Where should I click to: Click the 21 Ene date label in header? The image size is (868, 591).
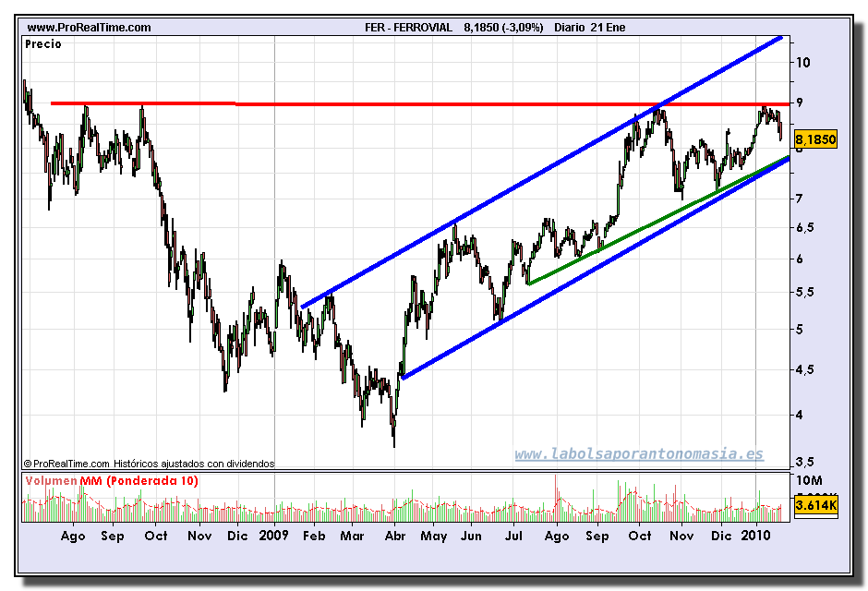point(608,27)
